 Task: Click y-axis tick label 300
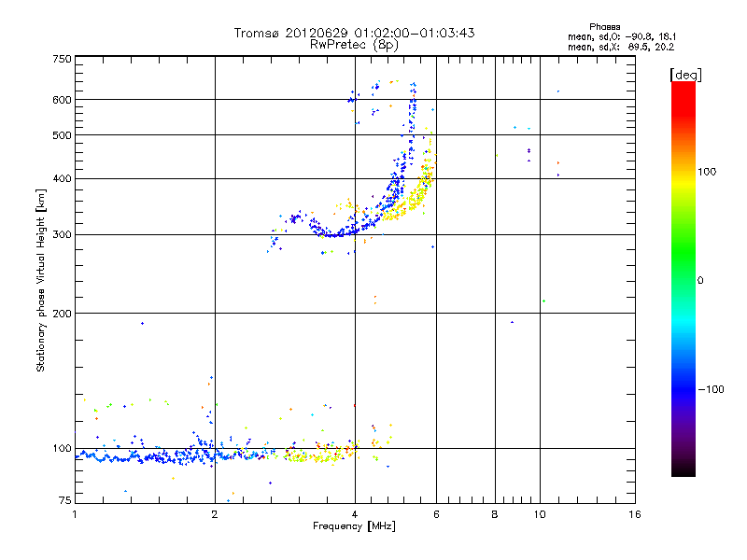click(62, 235)
